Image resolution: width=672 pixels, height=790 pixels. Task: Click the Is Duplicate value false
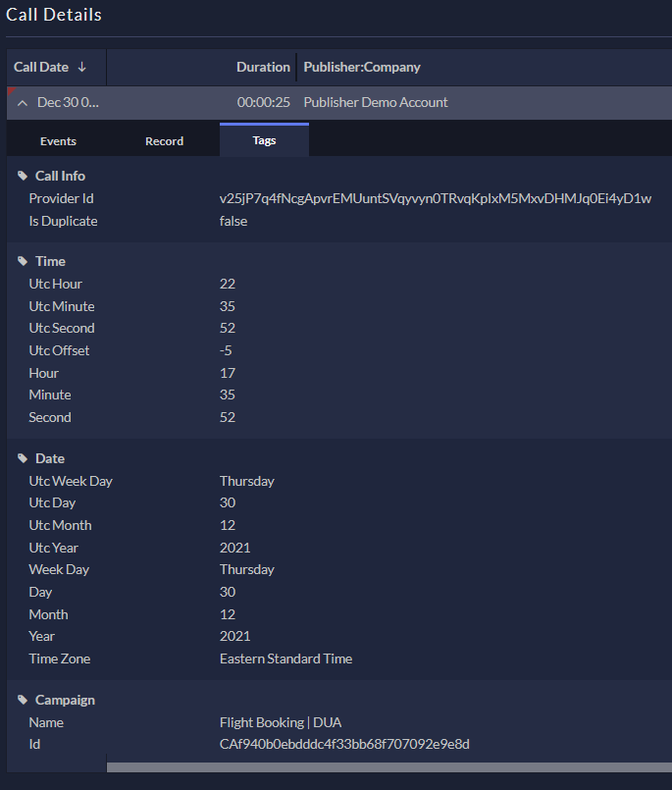pos(233,221)
